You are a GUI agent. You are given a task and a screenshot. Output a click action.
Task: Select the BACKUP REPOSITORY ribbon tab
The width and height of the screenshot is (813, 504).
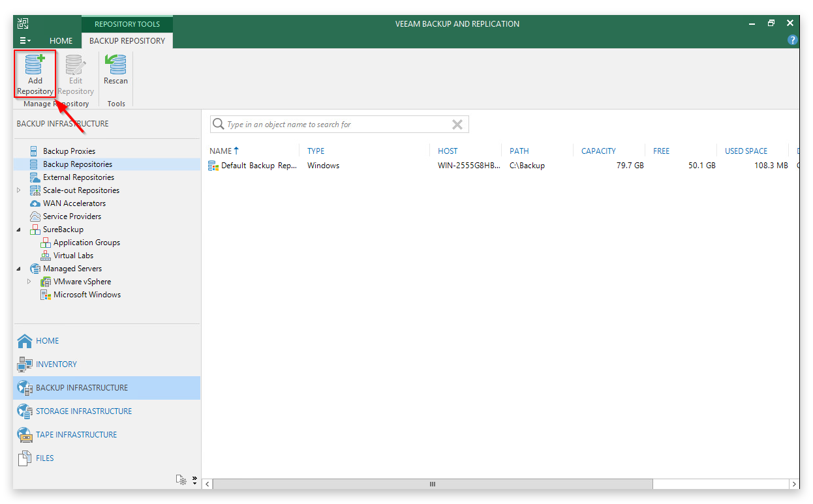(127, 40)
